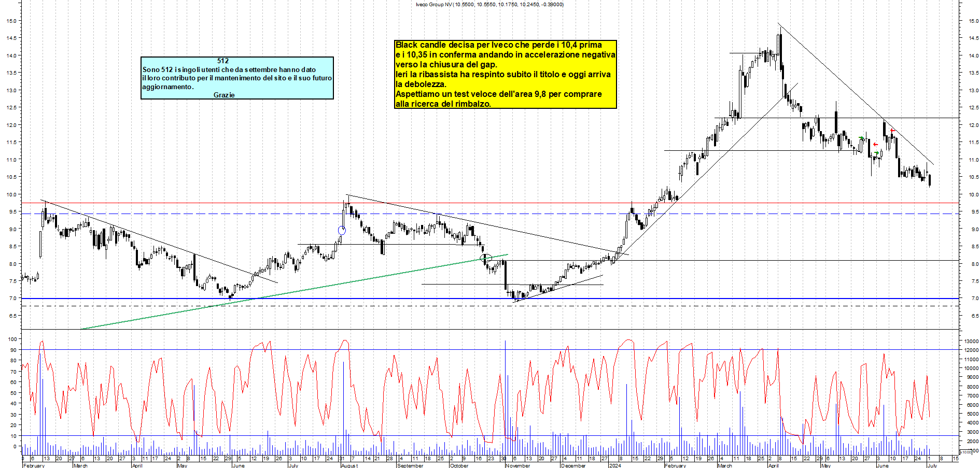Click the black circle marker on the green trendline

point(486,258)
